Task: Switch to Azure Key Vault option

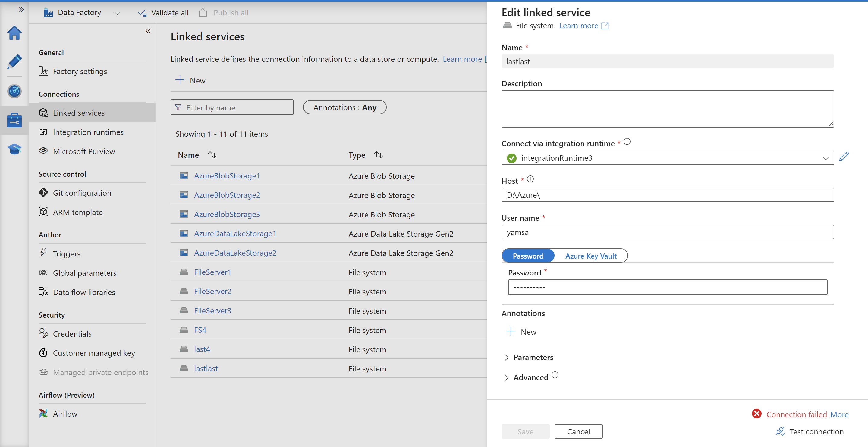Action: click(x=590, y=256)
